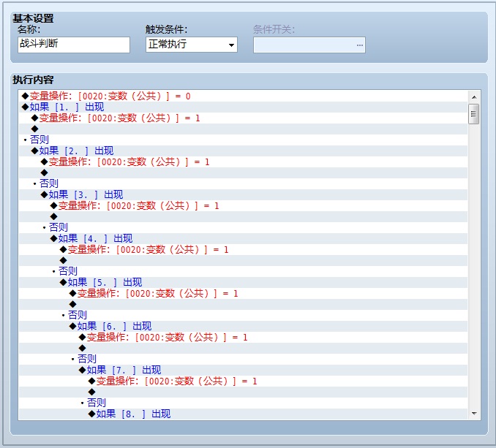Click the disabled 条件开关 field
The width and height of the screenshot is (496, 448).
pos(309,45)
